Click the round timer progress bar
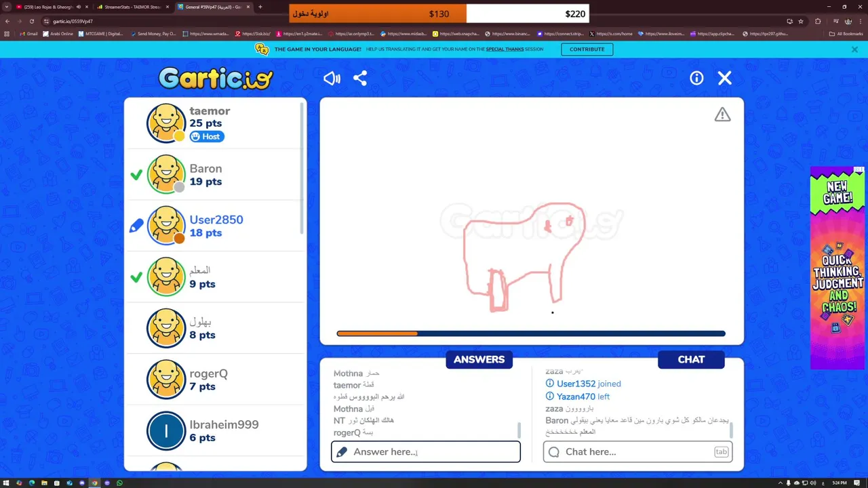 (x=531, y=333)
